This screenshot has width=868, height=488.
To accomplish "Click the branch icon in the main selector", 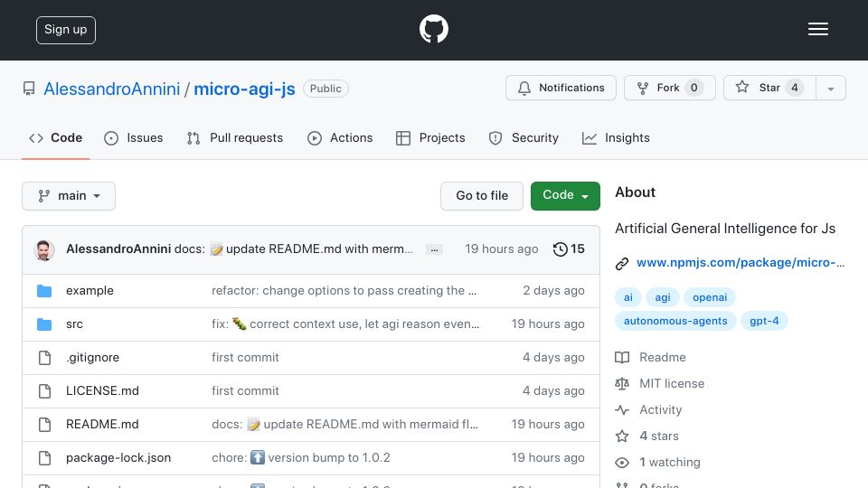I will 43,196.
